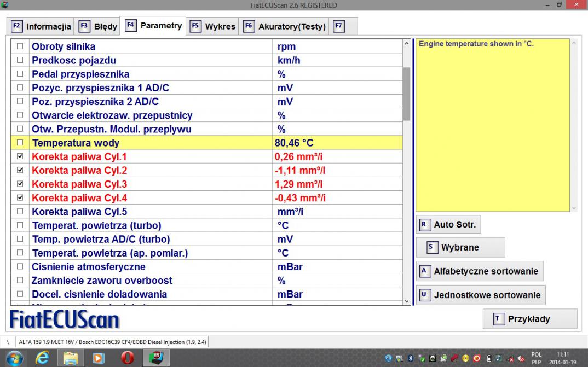Open the disconnected network tray icon
The width and height of the screenshot is (588, 367).
click(510, 359)
